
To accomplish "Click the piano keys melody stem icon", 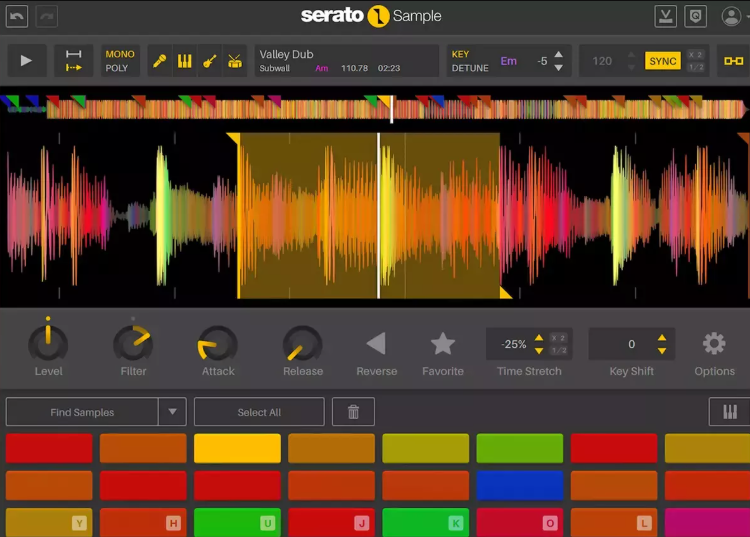I will tap(185, 61).
